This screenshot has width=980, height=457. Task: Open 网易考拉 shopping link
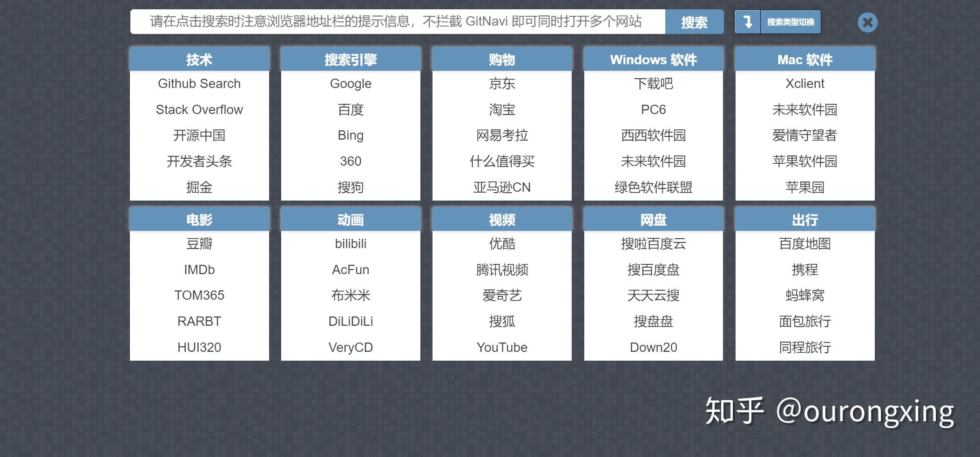(x=502, y=135)
